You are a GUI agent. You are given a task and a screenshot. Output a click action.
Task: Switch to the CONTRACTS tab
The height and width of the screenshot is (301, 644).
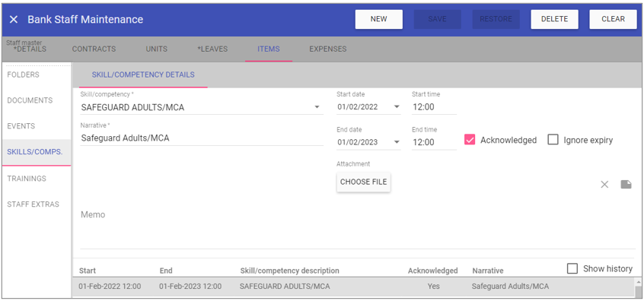tap(94, 49)
